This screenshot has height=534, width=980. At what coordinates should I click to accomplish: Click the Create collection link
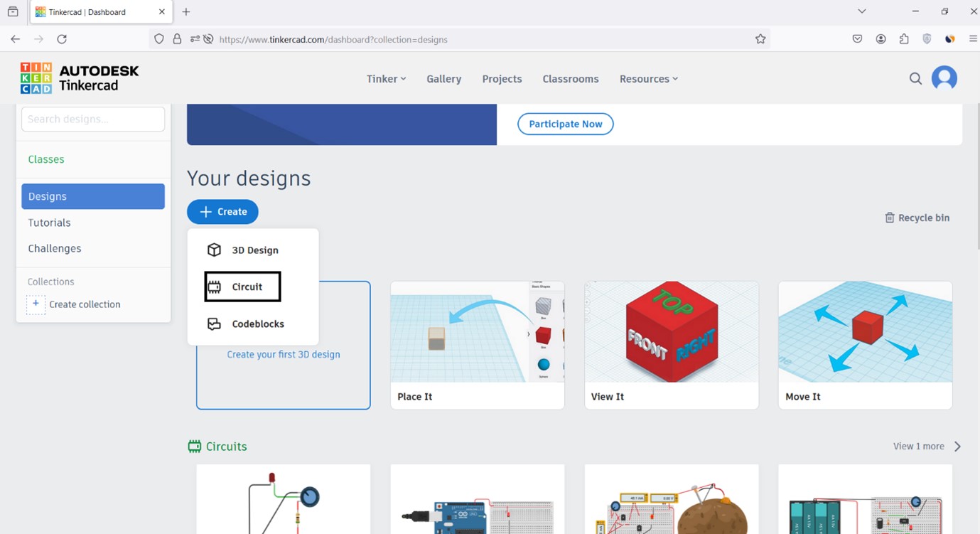85,304
